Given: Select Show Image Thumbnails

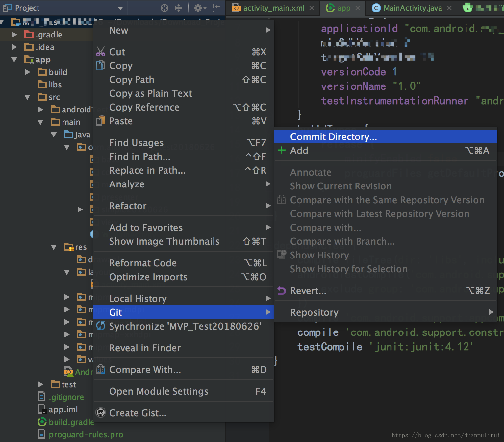Looking at the screenshot, I should (x=184, y=241).
